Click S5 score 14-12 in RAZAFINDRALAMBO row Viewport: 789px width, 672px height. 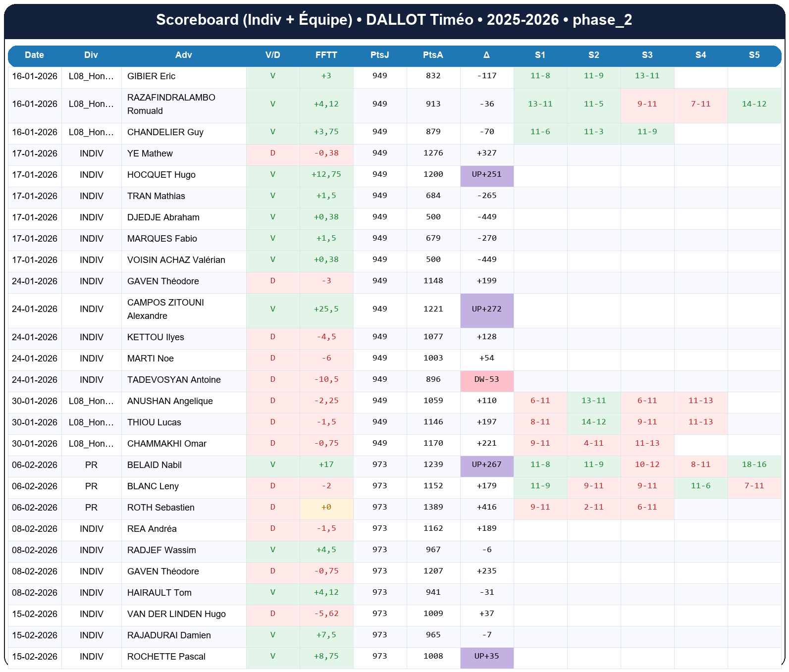[754, 104]
